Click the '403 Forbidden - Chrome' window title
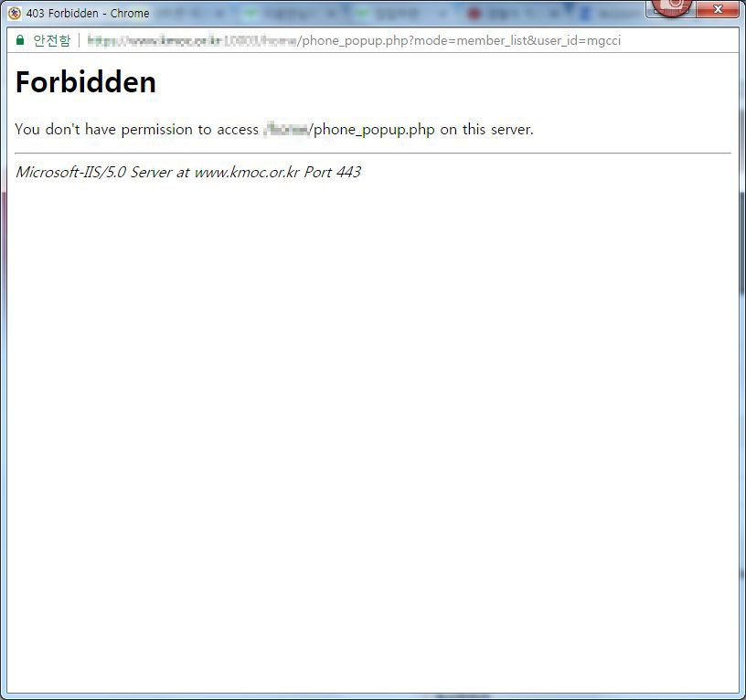This screenshot has height=700, width=746. point(88,14)
